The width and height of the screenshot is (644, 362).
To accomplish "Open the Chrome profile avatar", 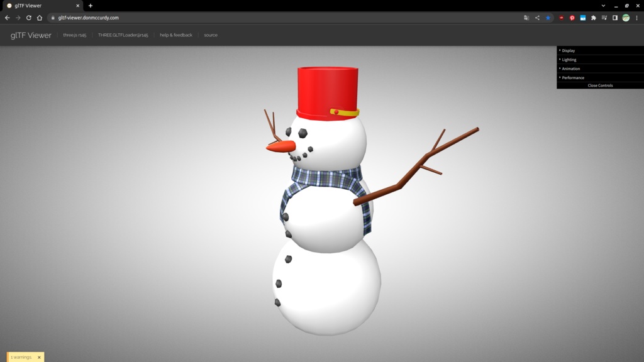I will click(x=626, y=18).
